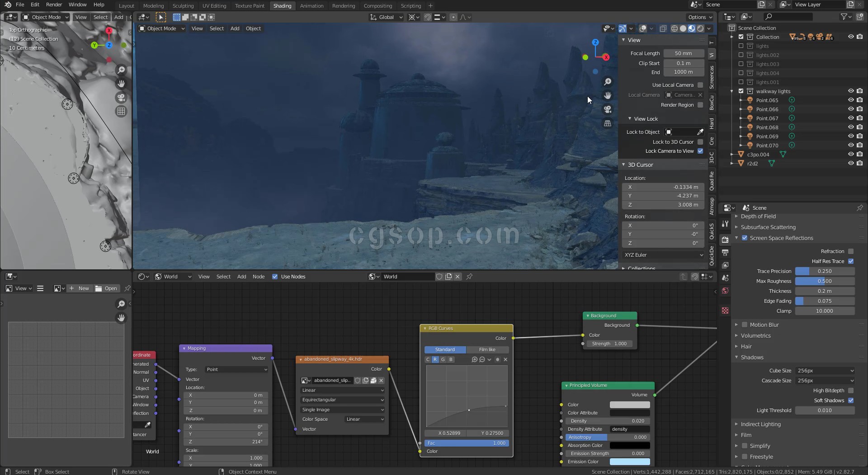Click the Fac slider on the RGB Curves node
The image size is (868, 475).
[467, 443]
